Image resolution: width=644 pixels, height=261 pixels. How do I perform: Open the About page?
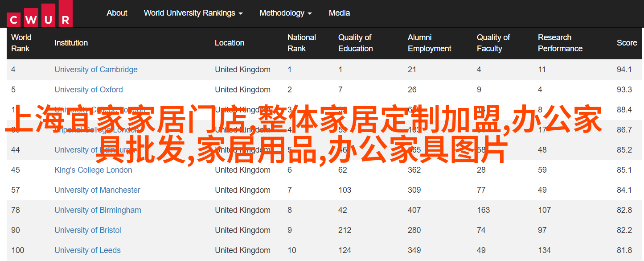point(117,13)
